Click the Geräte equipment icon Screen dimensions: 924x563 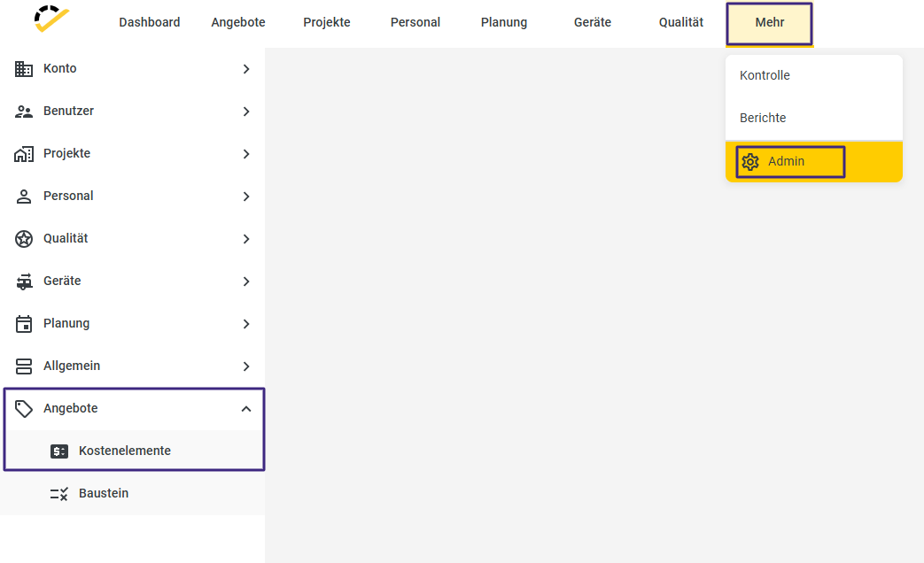(24, 281)
